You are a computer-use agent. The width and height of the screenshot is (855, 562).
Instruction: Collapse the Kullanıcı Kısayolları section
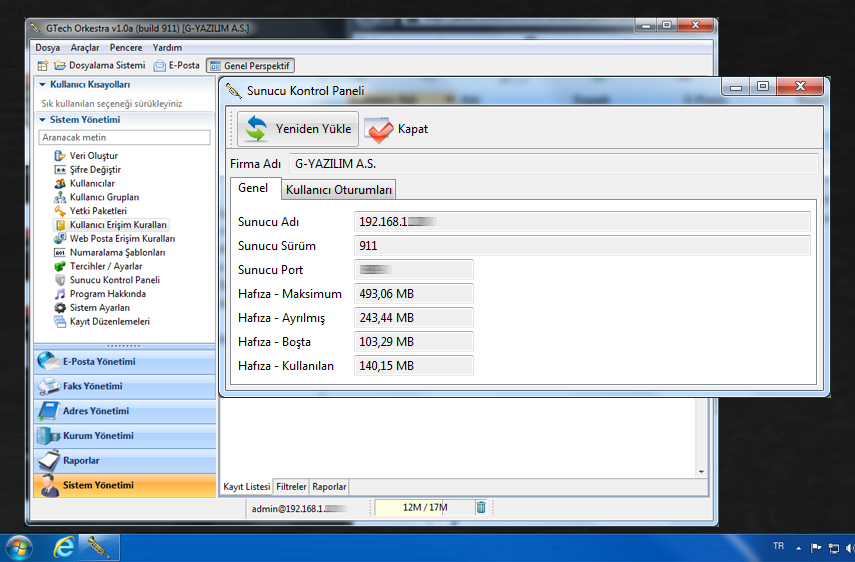click(x=43, y=85)
